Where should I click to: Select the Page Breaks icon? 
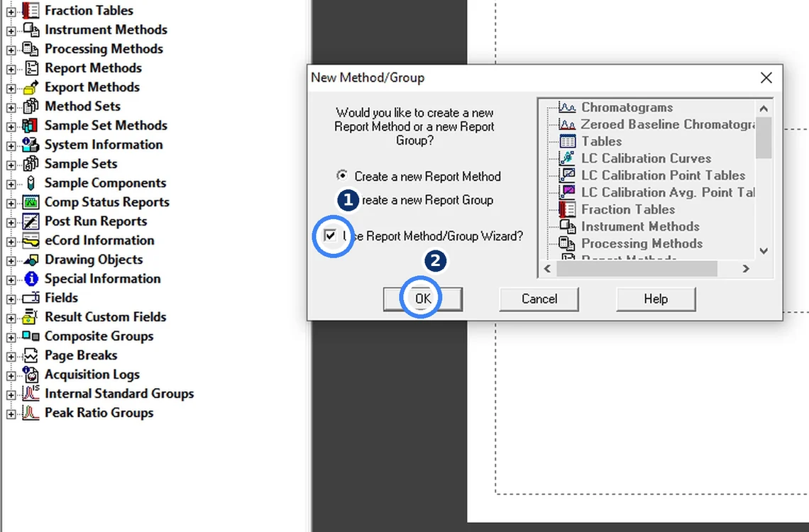pyautogui.click(x=31, y=355)
